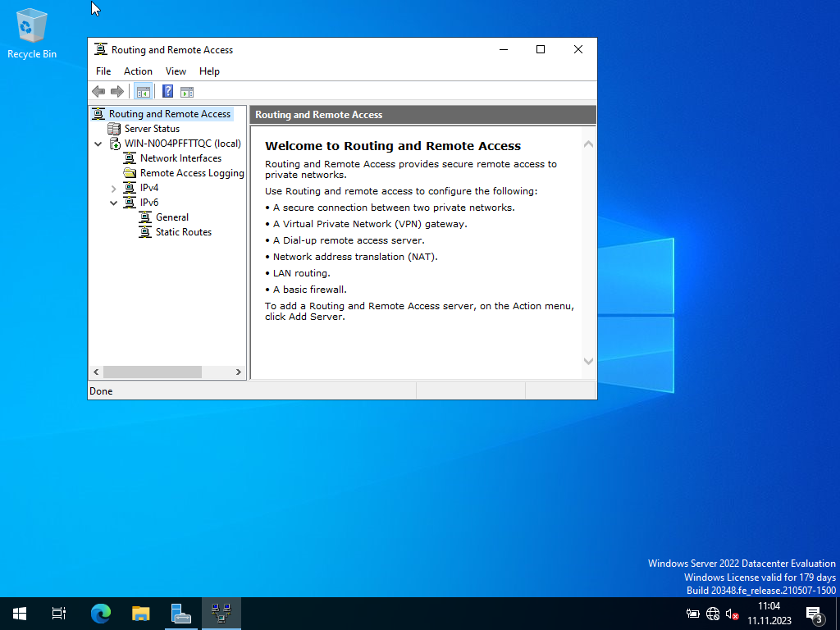Click the 'A basic firewall.' bullet text

click(309, 290)
